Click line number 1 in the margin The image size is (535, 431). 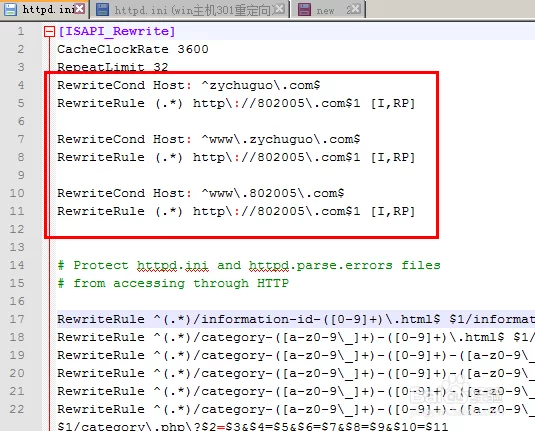pos(21,31)
